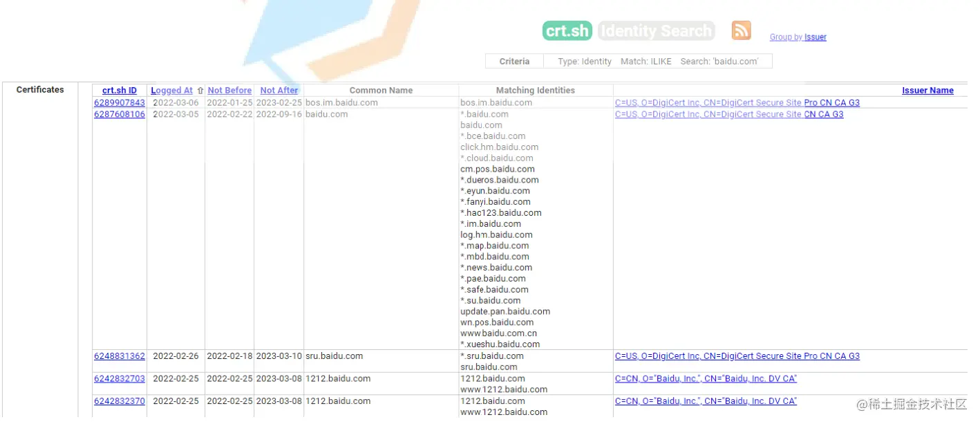Select identity *.bce.baidu.com
The image size is (980, 424).
tap(493, 137)
